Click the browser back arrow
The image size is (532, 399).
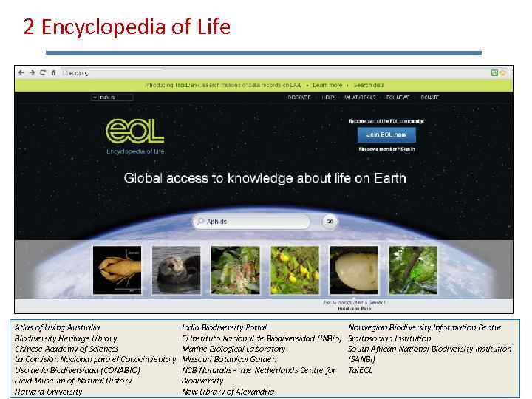click(21, 72)
